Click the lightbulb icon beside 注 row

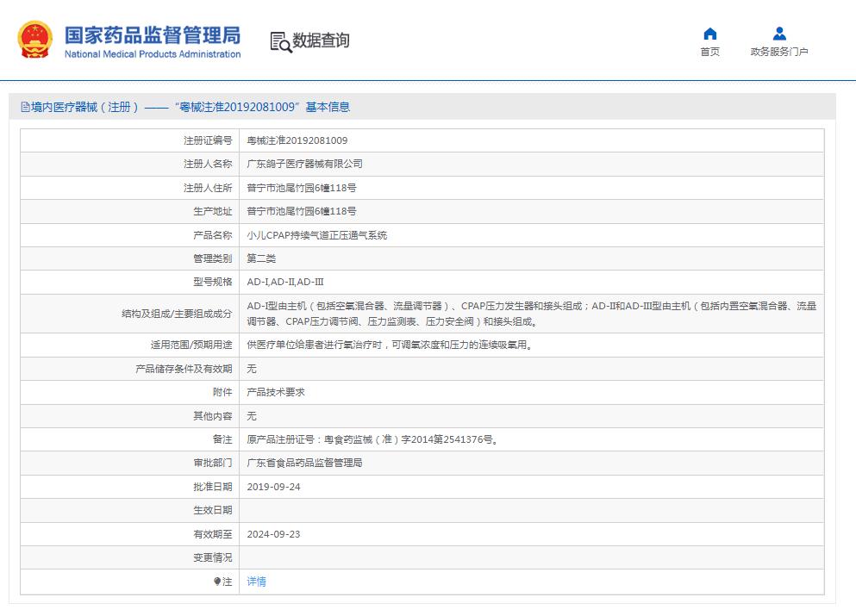(x=219, y=582)
